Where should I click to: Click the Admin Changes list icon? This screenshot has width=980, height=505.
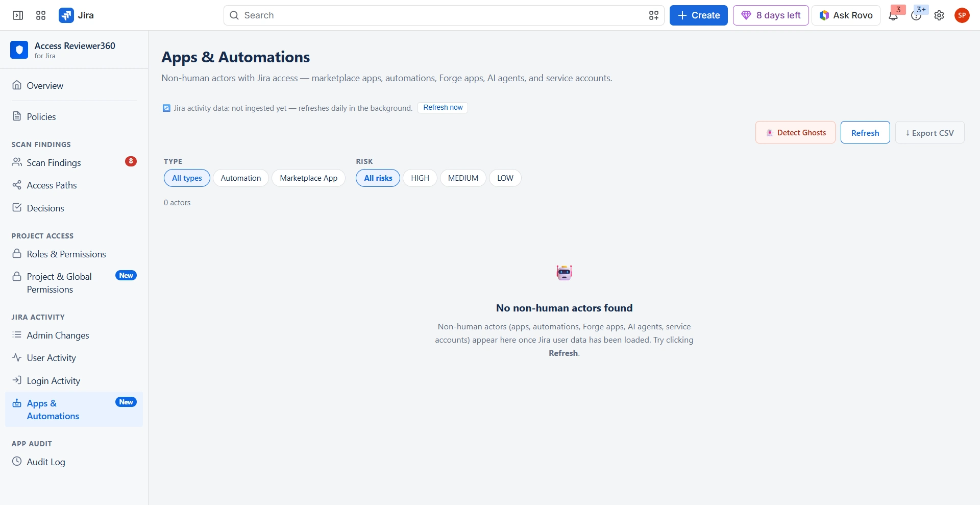coord(17,334)
